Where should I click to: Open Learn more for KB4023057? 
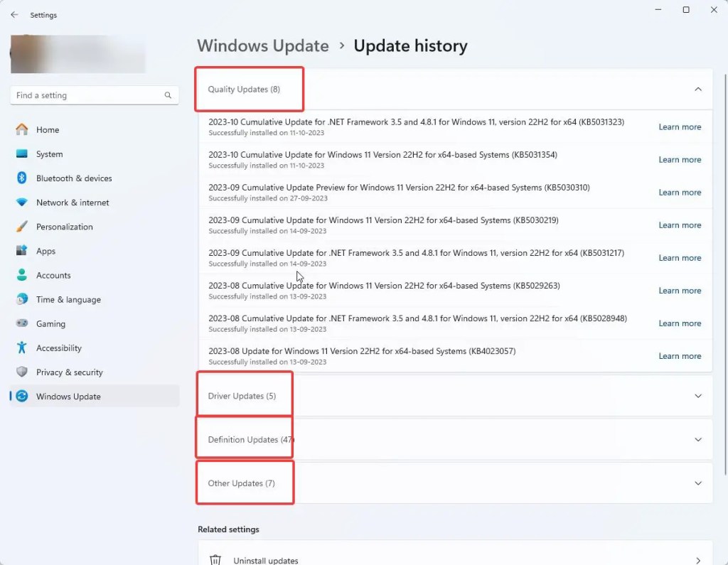(x=680, y=355)
